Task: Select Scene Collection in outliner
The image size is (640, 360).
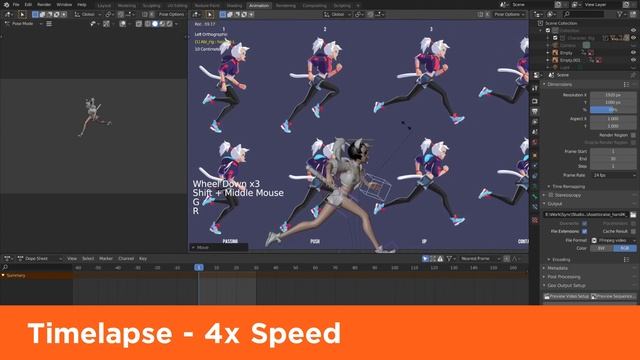Action: click(x=561, y=23)
